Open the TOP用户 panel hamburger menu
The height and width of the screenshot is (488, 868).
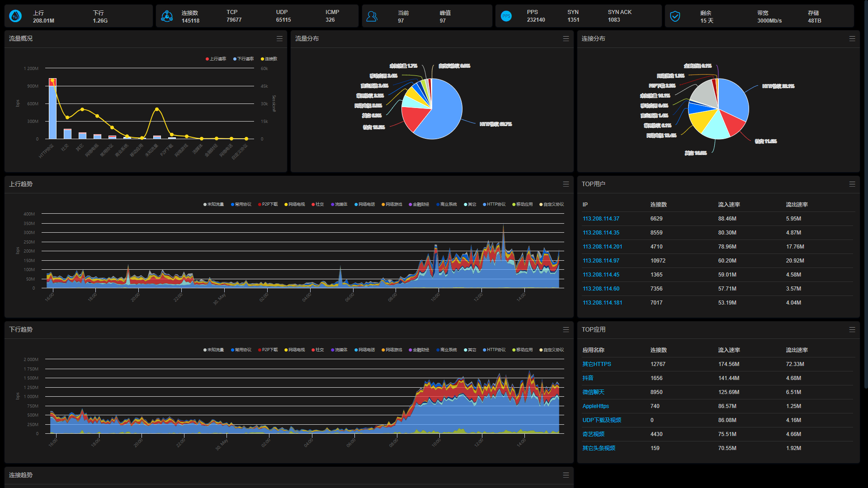coord(852,184)
